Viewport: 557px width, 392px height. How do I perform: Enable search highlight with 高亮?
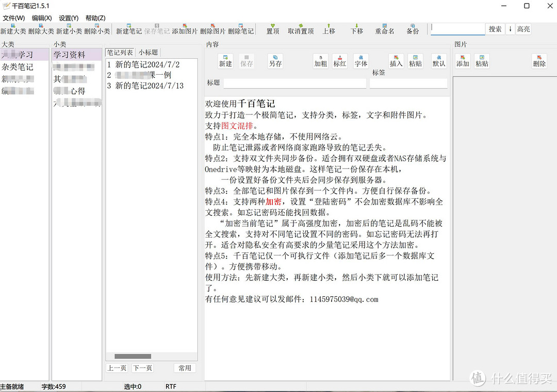[522, 29]
